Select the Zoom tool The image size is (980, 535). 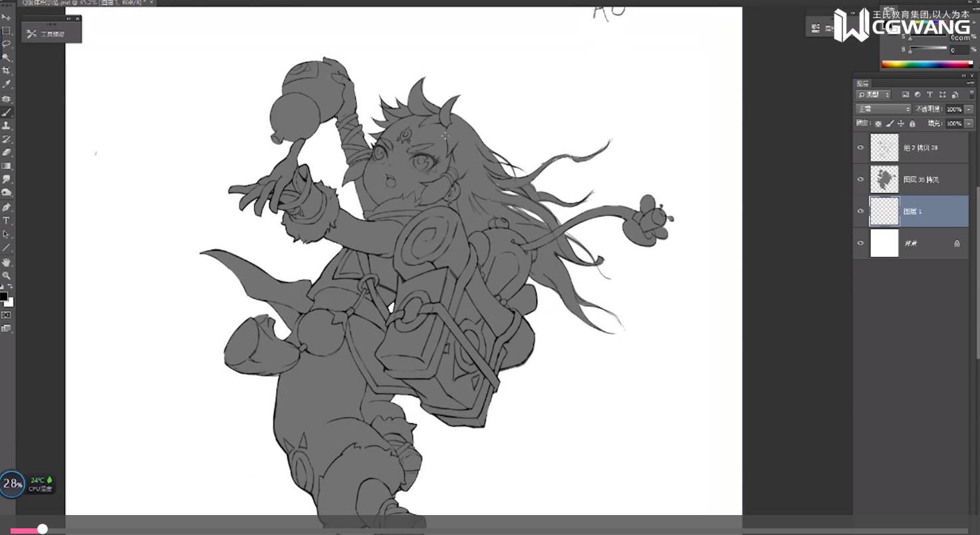point(6,275)
